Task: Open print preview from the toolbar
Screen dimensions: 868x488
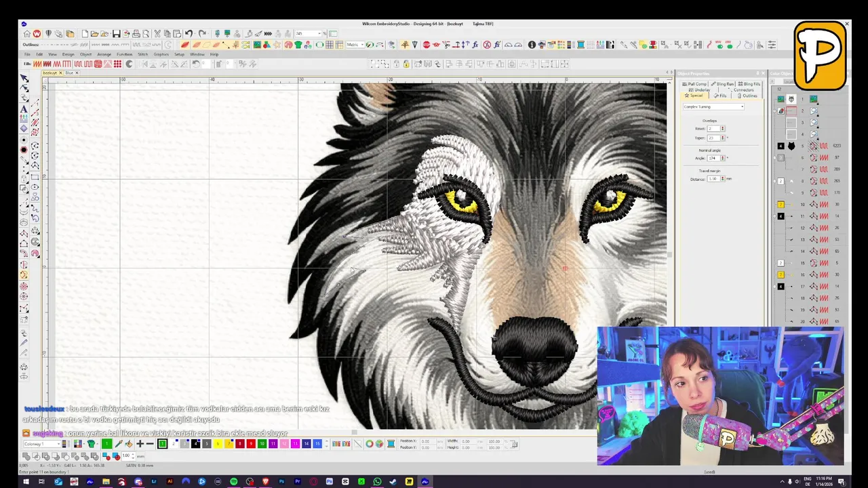Action: pos(145,34)
